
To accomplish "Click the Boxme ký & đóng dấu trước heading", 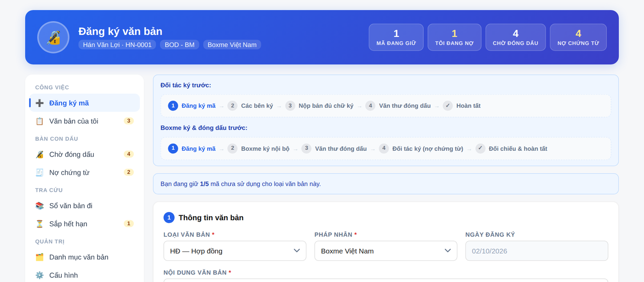I will click(204, 128).
